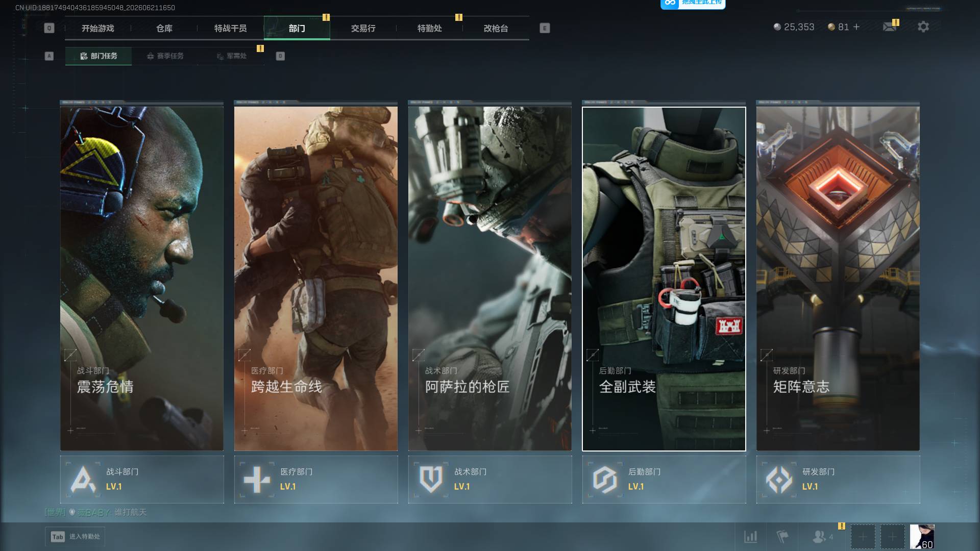Image resolution: width=980 pixels, height=551 pixels.
Task: Open the statistics bar chart icon
Action: click(750, 537)
